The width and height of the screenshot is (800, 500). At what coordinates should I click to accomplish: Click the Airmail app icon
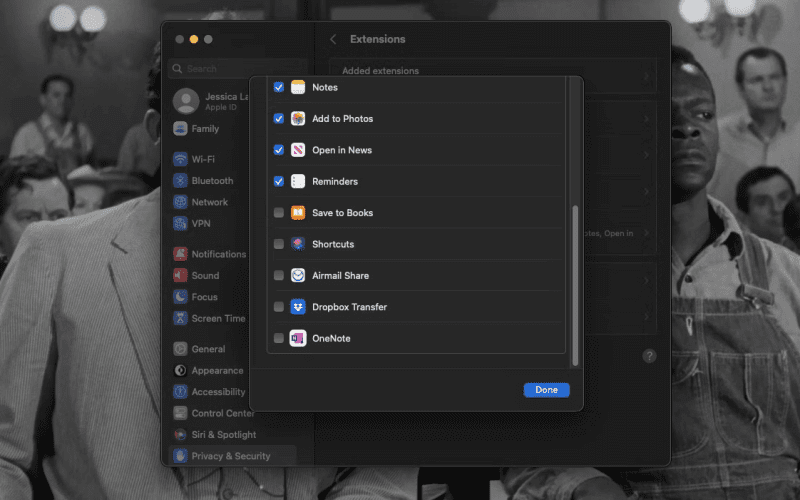tap(298, 276)
